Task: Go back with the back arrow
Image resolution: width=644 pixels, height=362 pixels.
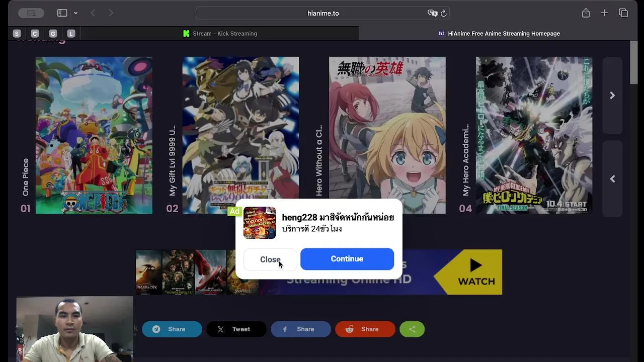Action: coord(93,13)
